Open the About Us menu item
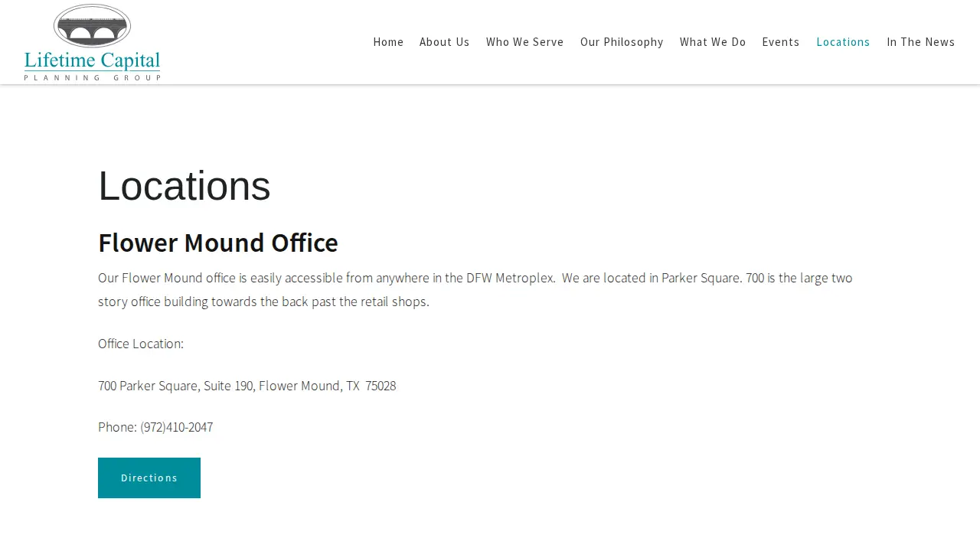Screen dimensions: 980x551 (x=444, y=42)
